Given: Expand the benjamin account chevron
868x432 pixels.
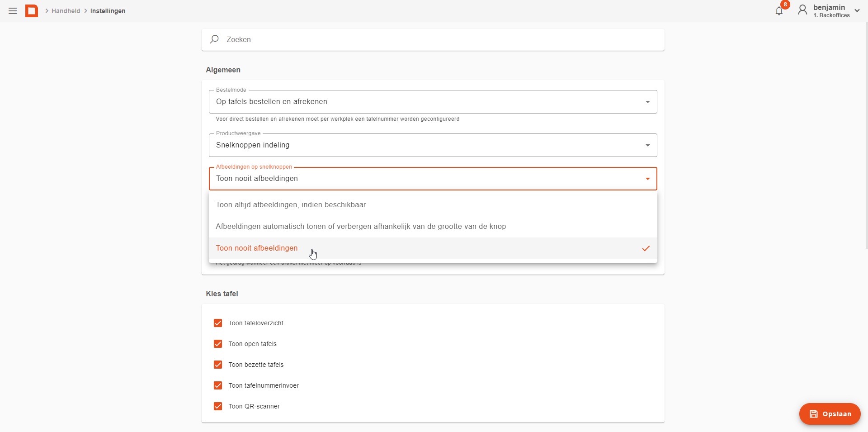Looking at the screenshot, I should (x=857, y=10).
